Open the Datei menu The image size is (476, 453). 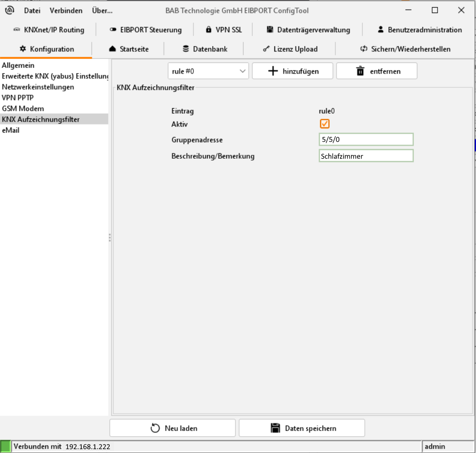point(32,11)
